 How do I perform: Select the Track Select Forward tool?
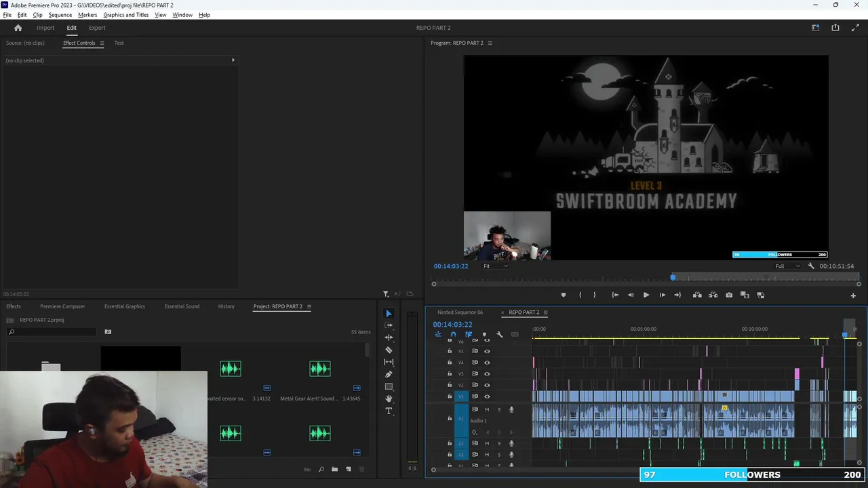click(389, 325)
